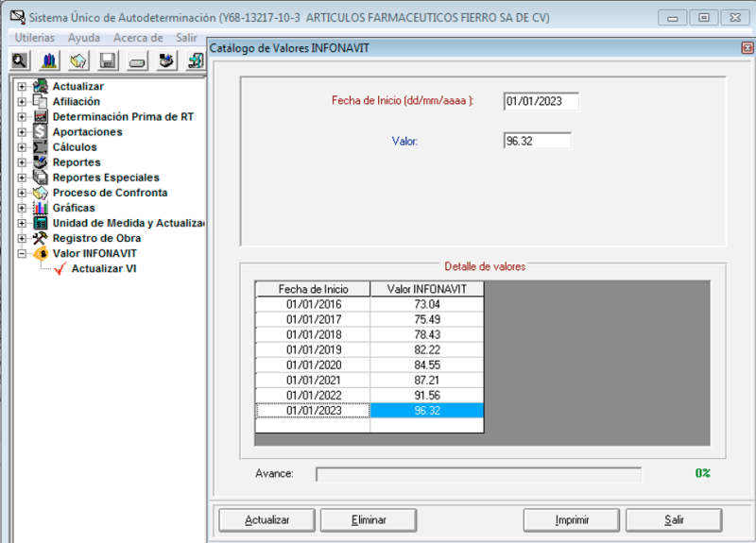Open the Utilerias menu
Screen dimensions: 756x543
click(x=35, y=38)
